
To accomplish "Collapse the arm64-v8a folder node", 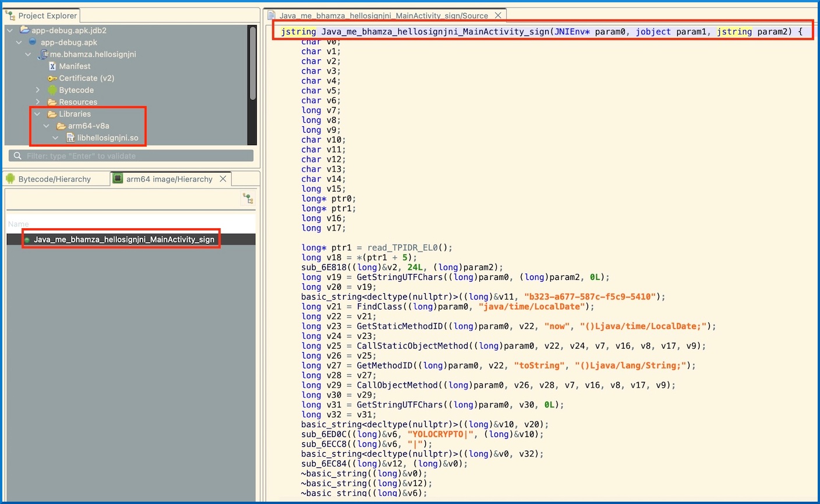I will coord(47,126).
